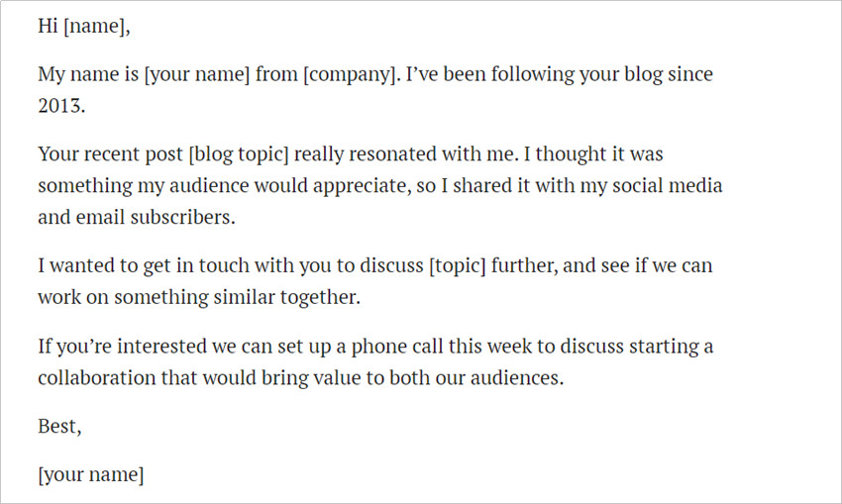842x504 pixels.
Task: Click the year 2013 text
Action: 59,106
